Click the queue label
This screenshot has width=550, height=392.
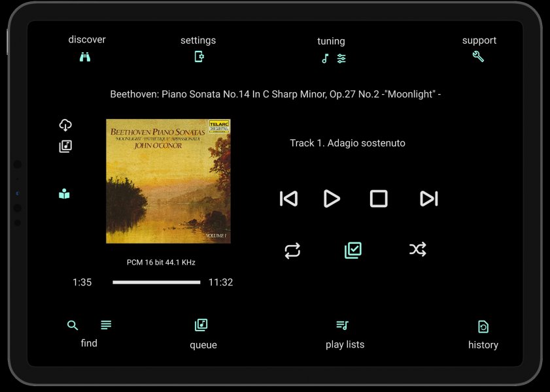tap(203, 345)
